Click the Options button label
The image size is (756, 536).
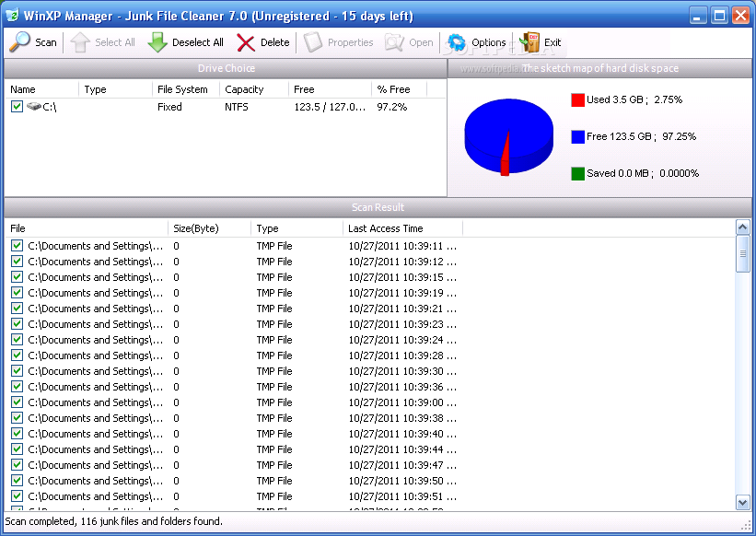(x=488, y=42)
